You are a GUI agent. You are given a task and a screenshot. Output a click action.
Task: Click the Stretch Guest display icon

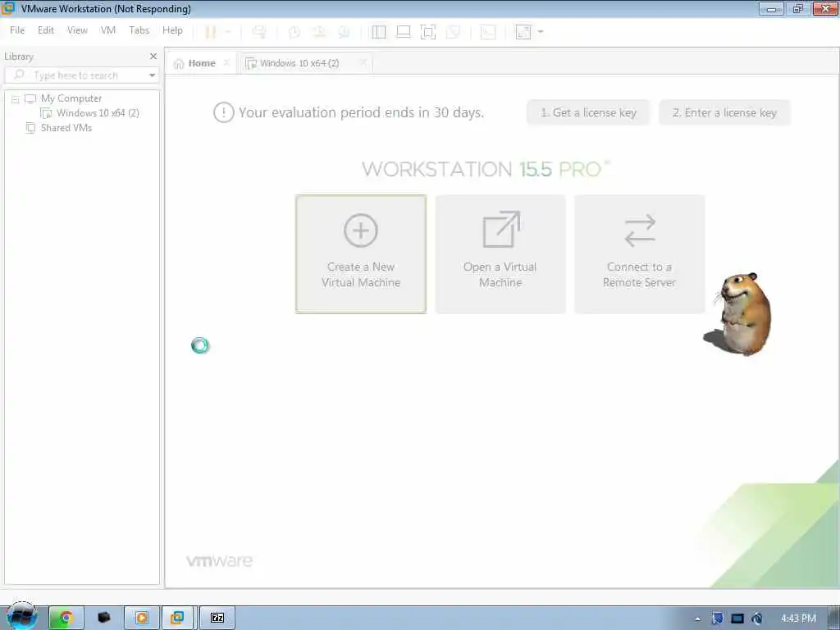(523, 32)
